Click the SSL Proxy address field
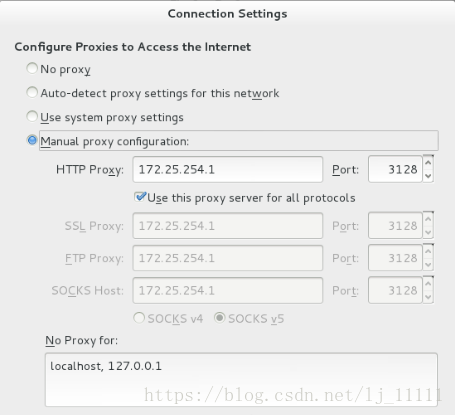455x415 pixels. click(228, 226)
